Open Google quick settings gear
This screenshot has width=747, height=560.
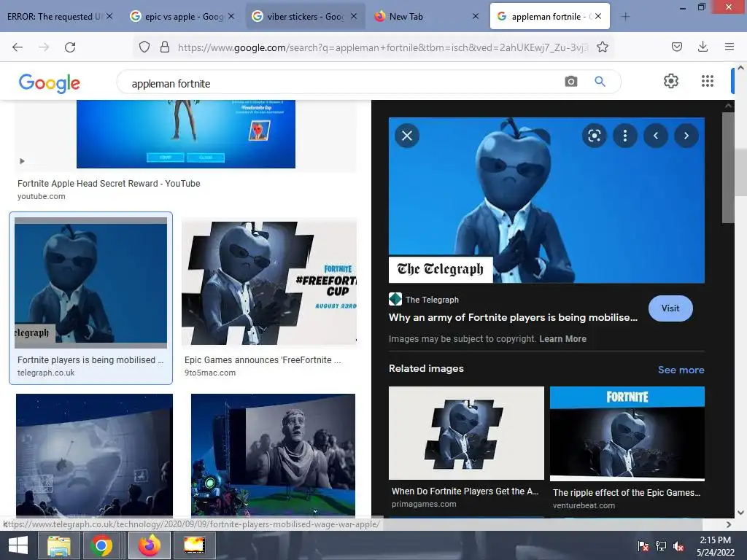[x=671, y=81]
